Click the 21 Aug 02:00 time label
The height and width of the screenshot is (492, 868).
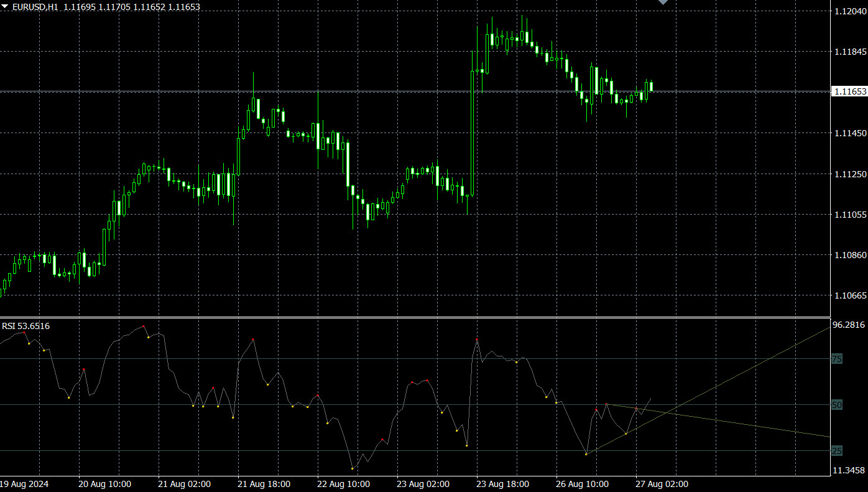point(185,484)
